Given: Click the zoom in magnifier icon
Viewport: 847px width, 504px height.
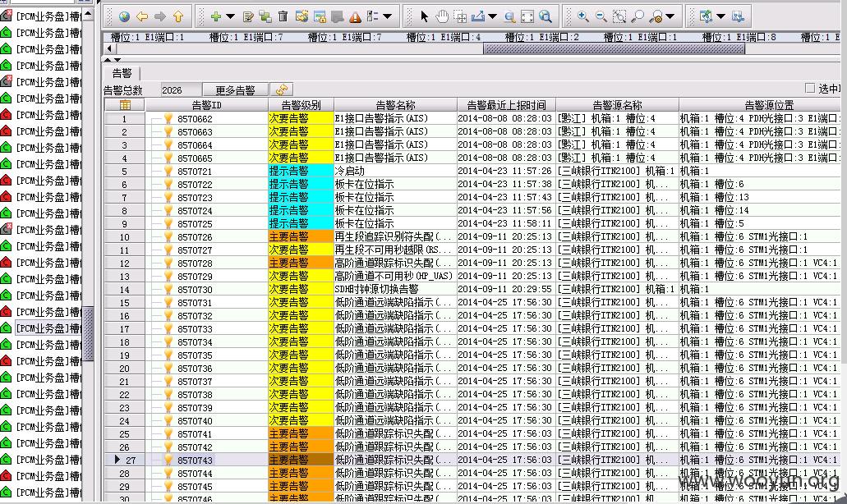Looking at the screenshot, I should tap(582, 16).
